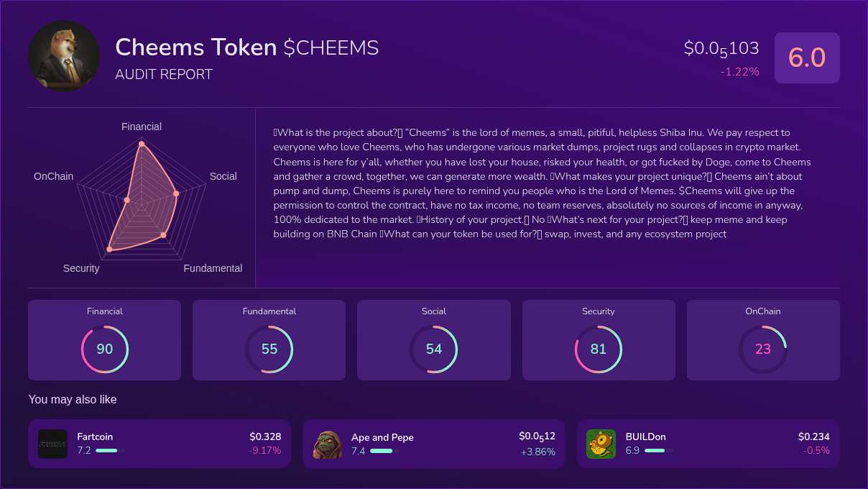Image resolution: width=868 pixels, height=489 pixels.
Task: Click the Security score gauge showing 81
Action: (599, 349)
